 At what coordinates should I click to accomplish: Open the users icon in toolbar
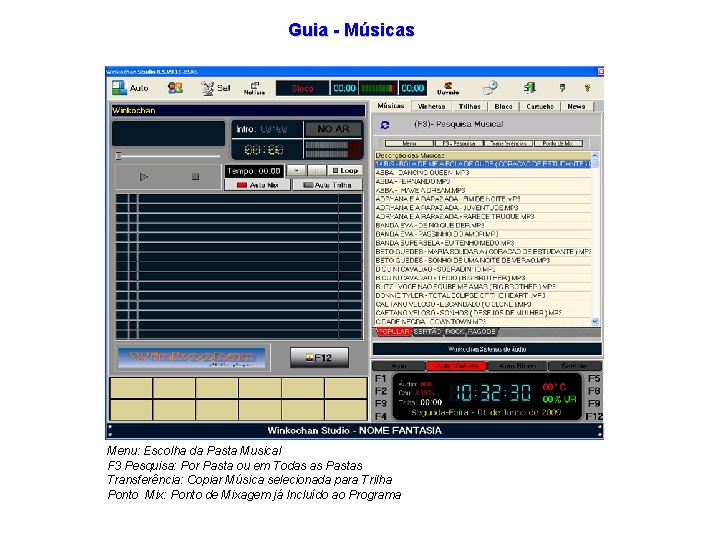[175, 88]
